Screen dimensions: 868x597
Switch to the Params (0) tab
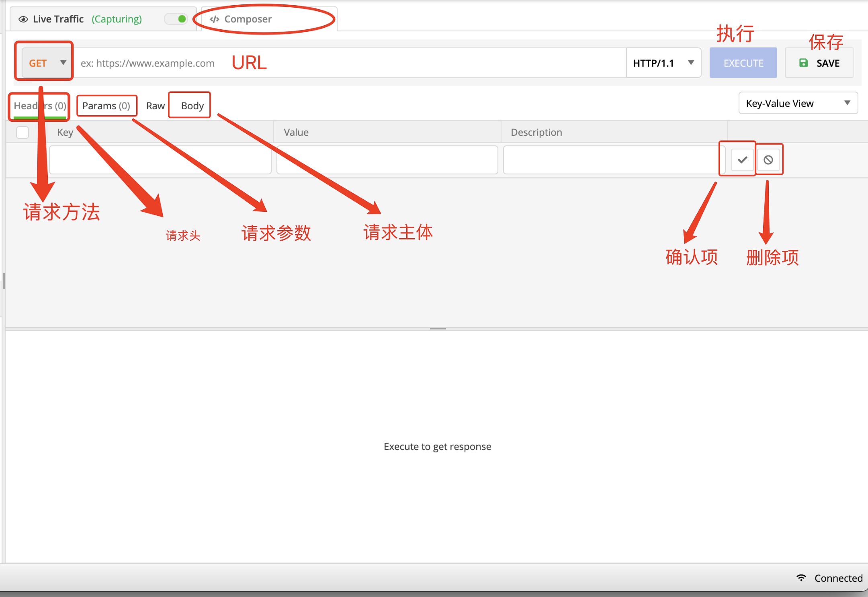pos(106,106)
